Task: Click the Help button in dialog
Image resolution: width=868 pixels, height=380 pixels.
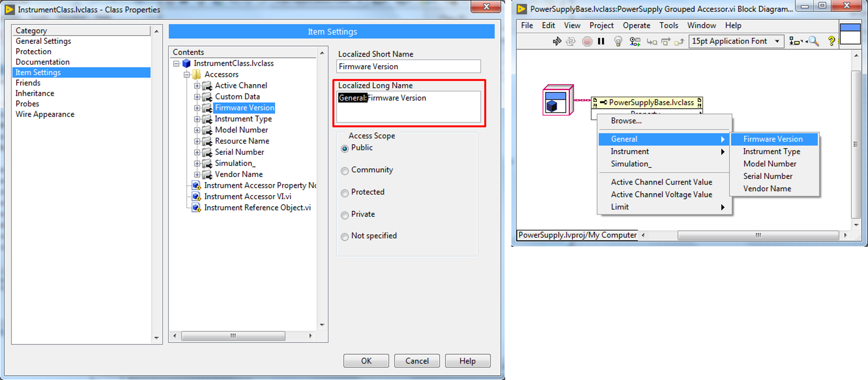Action: [x=468, y=361]
